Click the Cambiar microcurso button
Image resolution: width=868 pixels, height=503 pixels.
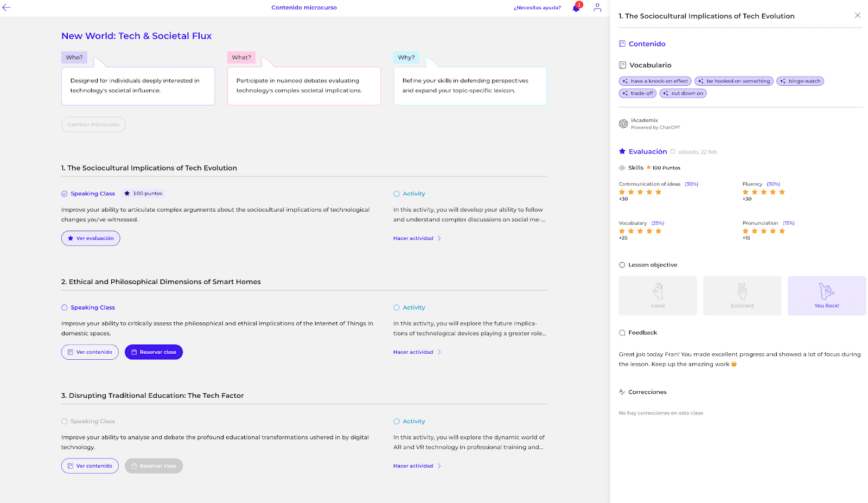93,124
